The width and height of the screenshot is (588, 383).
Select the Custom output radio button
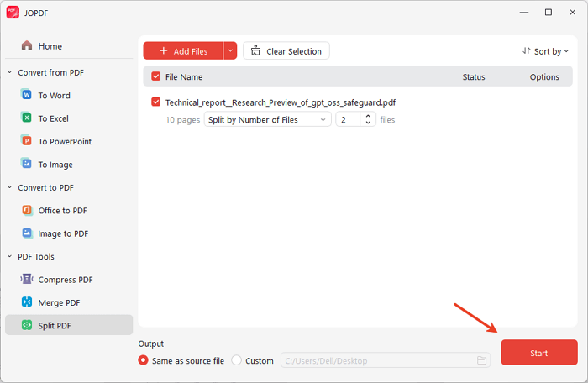tap(237, 360)
